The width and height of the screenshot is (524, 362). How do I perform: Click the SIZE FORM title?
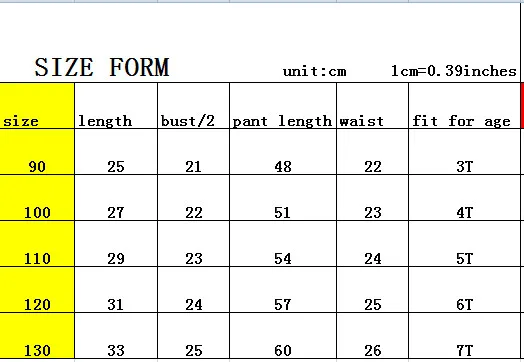coord(102,68)
